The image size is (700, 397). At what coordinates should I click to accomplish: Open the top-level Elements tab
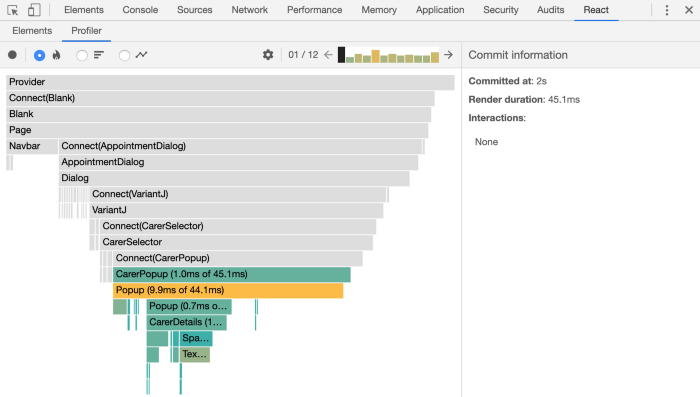(83, 10)
